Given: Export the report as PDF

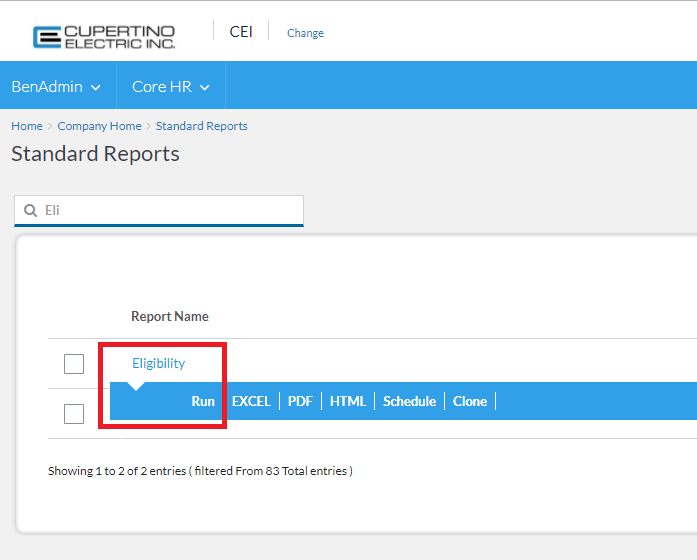Looking at the screenshot, I should [300, 401].
